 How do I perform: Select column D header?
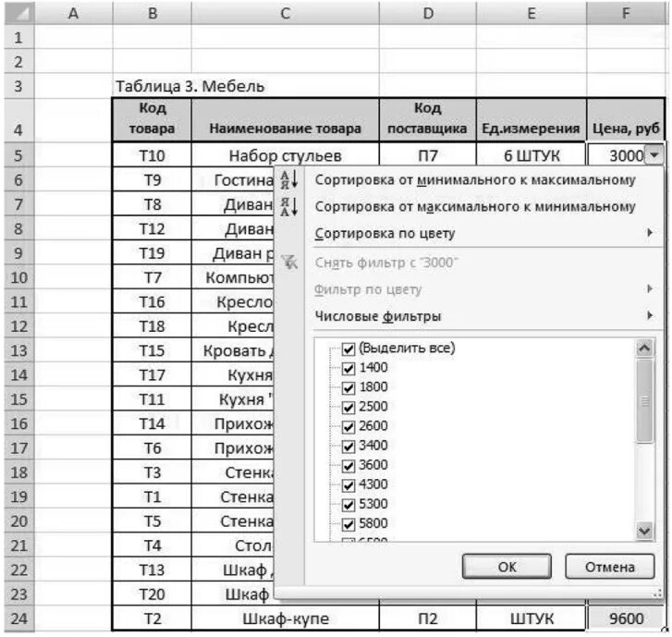click(428, 13)
